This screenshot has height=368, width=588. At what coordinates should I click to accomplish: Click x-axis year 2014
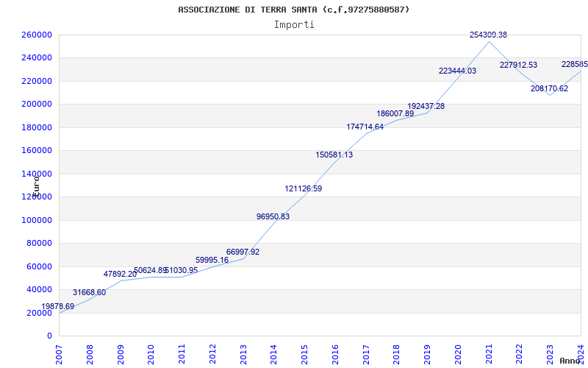tap(273, 355)
